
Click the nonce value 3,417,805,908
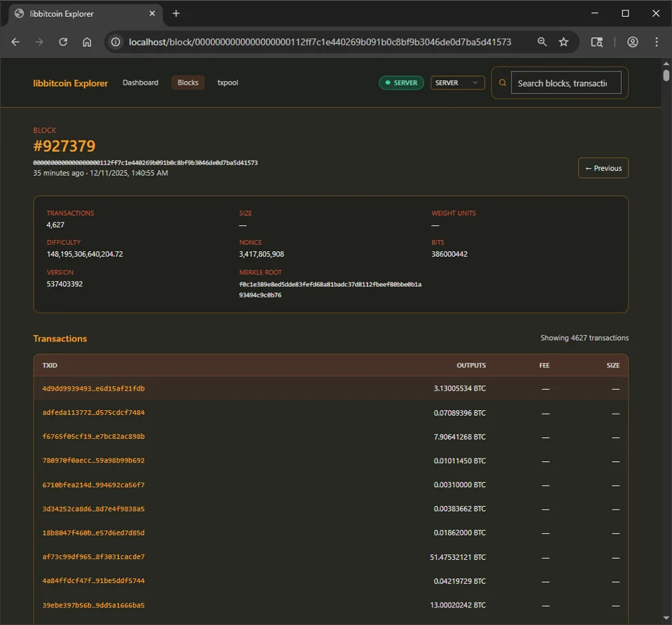(261, 254)
